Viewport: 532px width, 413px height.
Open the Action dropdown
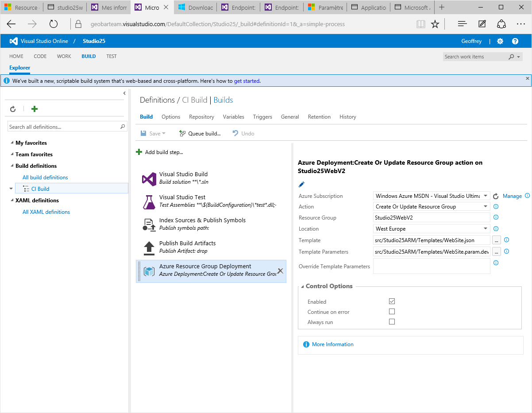pos(486,207)
